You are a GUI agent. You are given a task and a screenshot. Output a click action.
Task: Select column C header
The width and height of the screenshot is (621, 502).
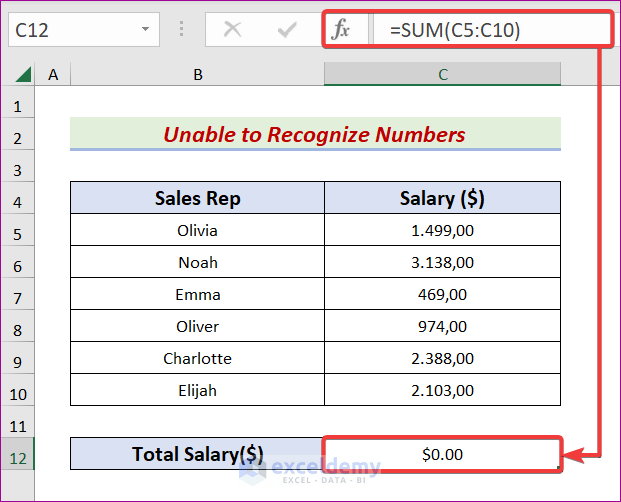pyautogui.click(x=442, y=75)
